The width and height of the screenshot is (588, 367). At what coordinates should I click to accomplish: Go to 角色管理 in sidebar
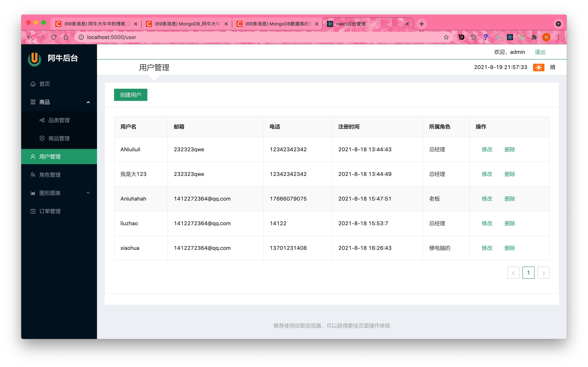[50, 175]
